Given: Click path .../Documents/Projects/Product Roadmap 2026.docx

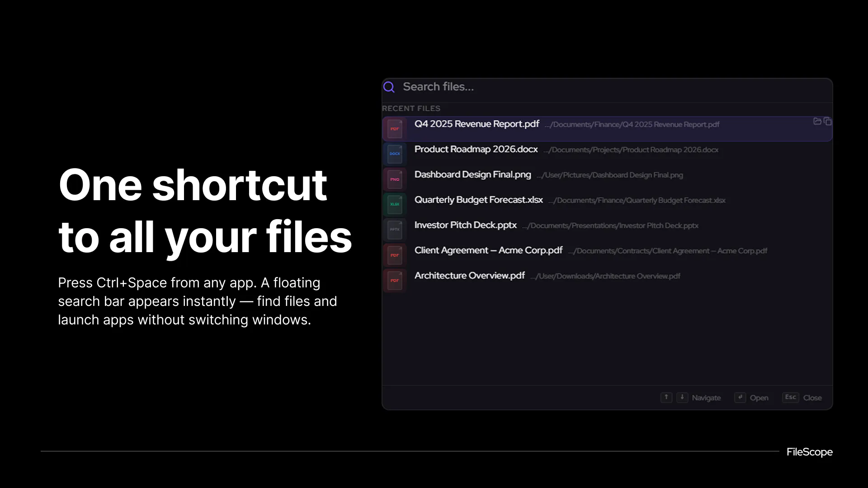Looking at the screenshot, I should click(631, 150).
